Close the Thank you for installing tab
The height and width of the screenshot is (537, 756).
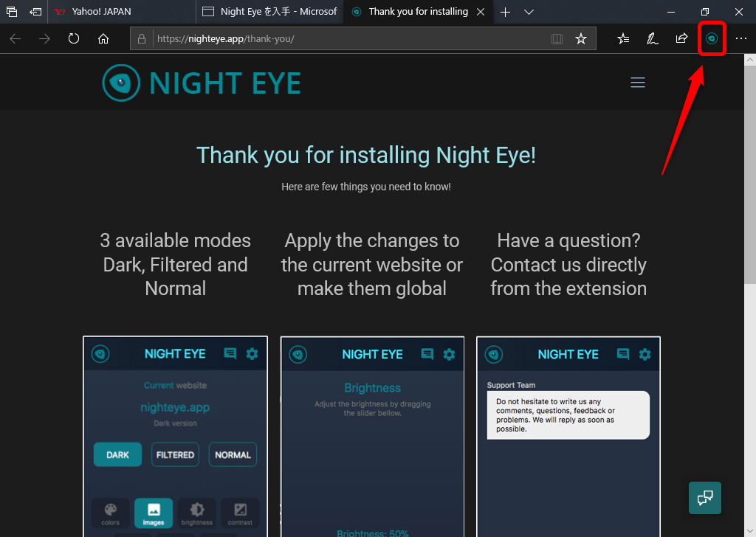[481, 12]
